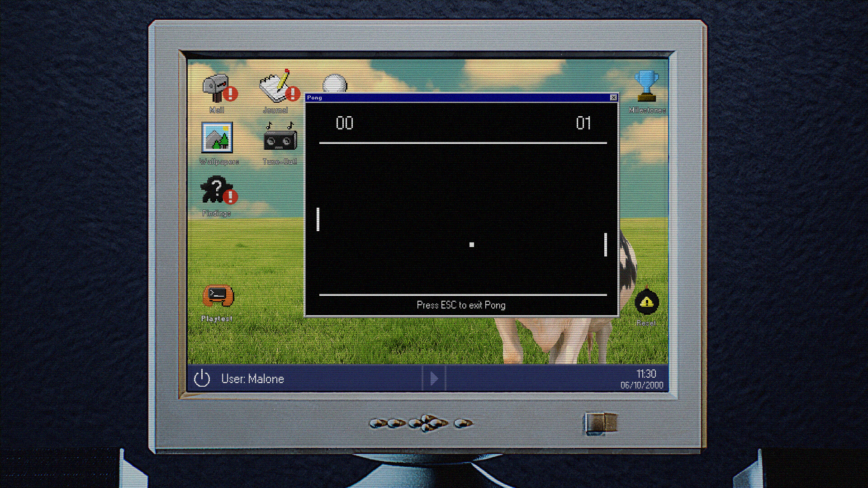The image size is (868, 488).
Task: Open the Mail mailbox icon
Action: pyautogui.click(x=217, y=88)
